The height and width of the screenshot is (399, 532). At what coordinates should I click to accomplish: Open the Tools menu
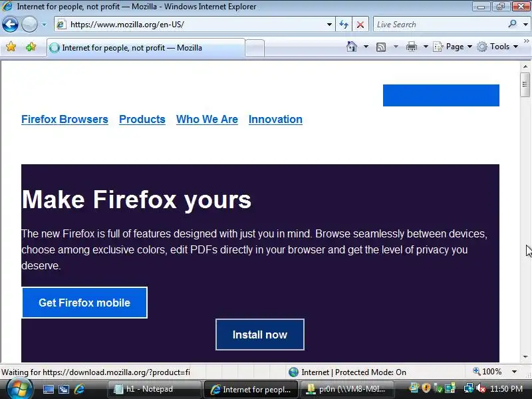(x=497, y=47)
